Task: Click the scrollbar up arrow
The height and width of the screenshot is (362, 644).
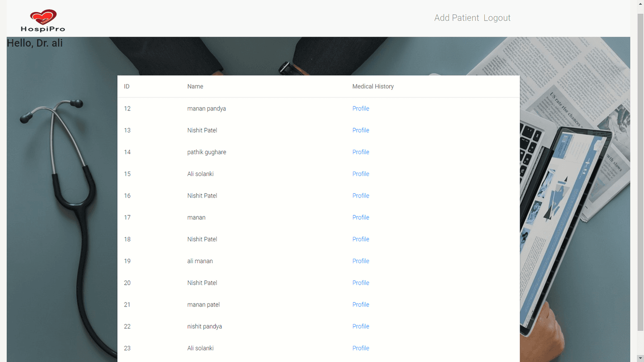Action: pyautogui.click(x=640, y=4)
